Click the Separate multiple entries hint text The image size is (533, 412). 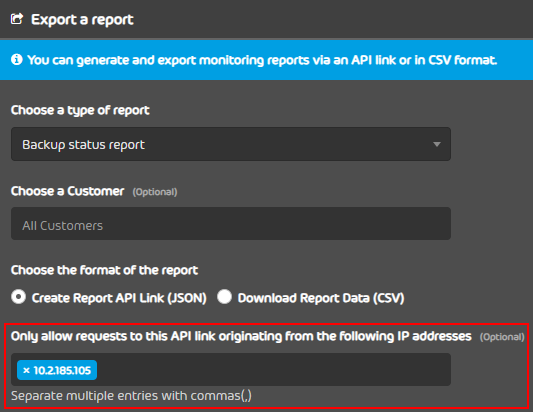131,396
